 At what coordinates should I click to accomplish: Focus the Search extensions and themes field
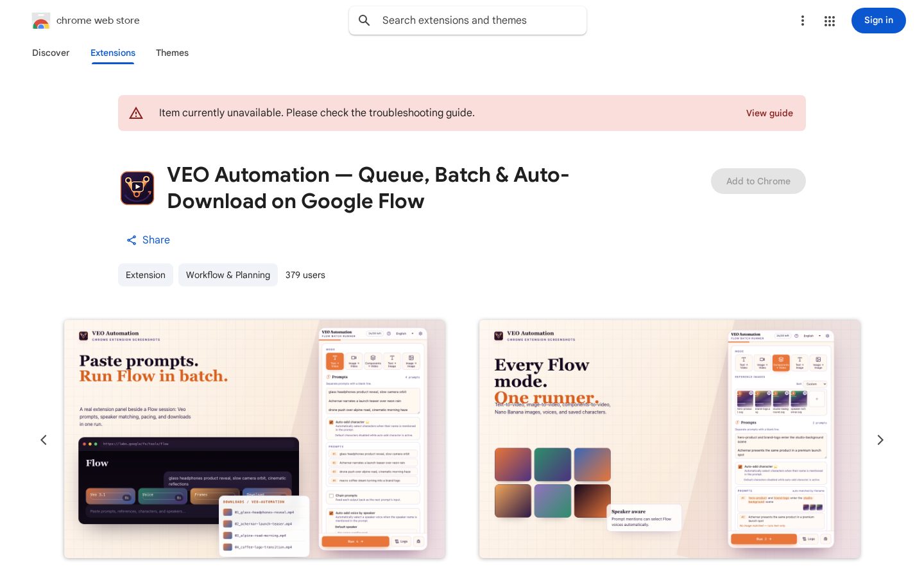(x=468, y=21)
